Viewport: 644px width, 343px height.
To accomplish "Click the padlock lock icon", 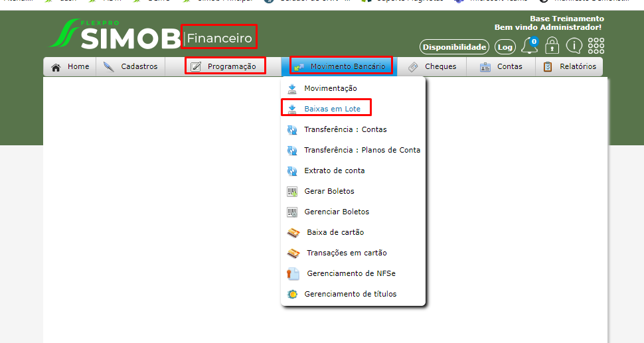I will pos(552,46).
